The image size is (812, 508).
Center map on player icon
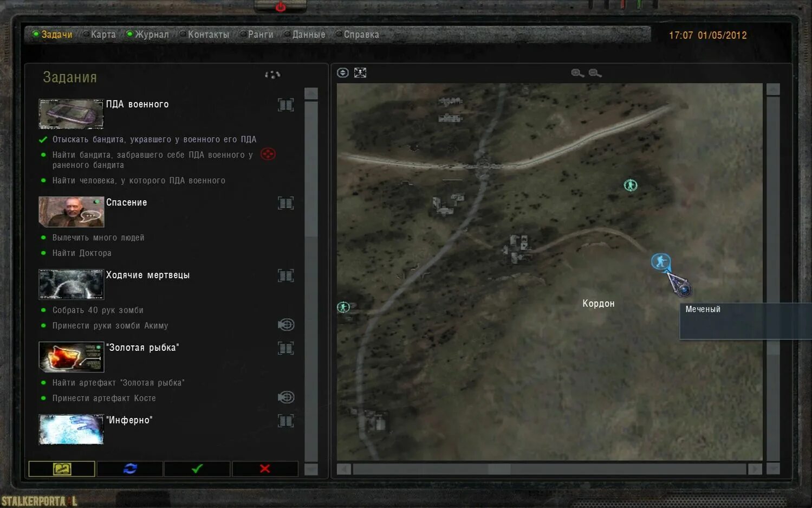(342, 73)
